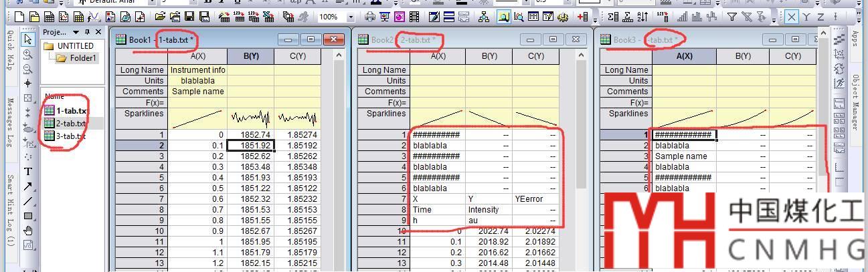Select 2-tab.txt in Project Explorer list
Viewport: 868px width, 272px height.
click(70, 123)
